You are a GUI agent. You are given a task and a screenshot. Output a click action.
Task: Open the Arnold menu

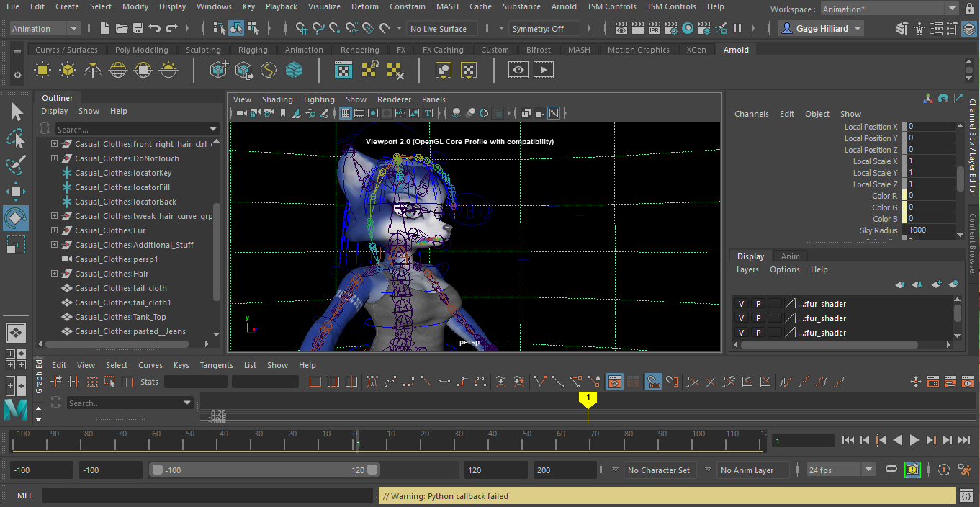pyautogui.click(x=564, y=6)
